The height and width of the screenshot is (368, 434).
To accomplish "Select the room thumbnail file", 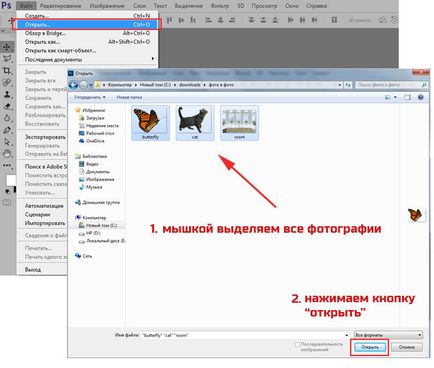I will (x=239, y=123).
